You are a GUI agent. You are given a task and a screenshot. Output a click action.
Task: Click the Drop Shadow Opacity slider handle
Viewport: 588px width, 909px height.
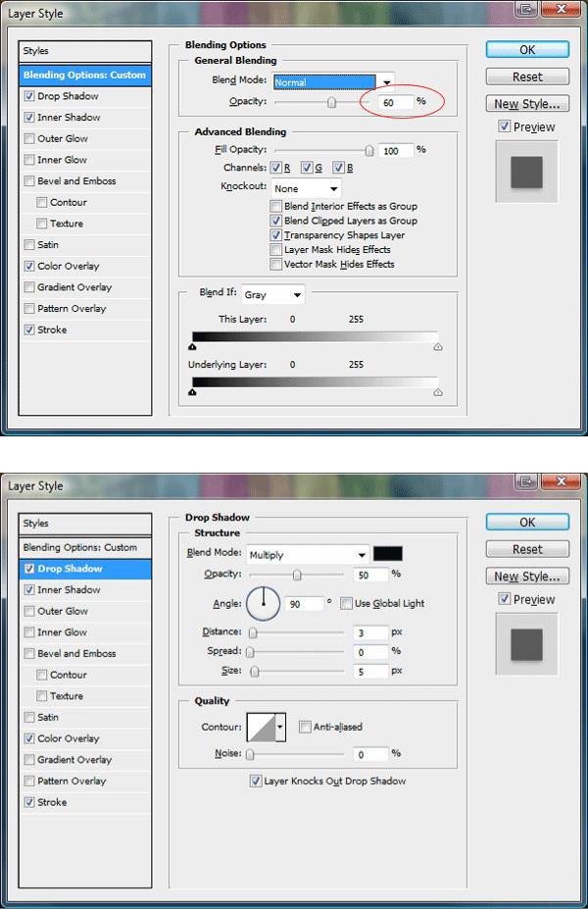(297, 575)
